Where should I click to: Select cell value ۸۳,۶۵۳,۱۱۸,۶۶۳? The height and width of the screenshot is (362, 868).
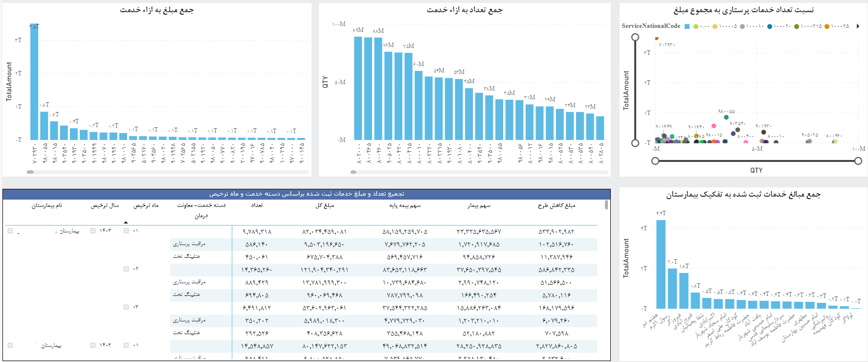tap(405, 270)
